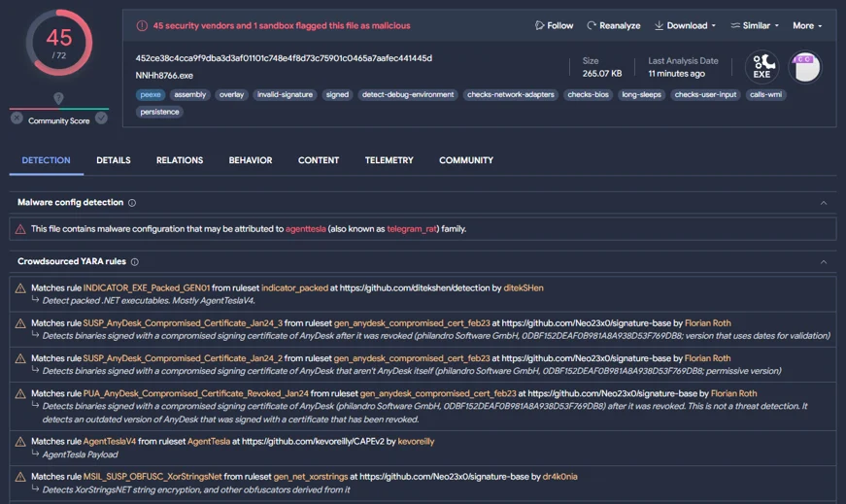This screenshot has height=504, width=846.
Task: Click the signed tag
Action: pos(337,94)
